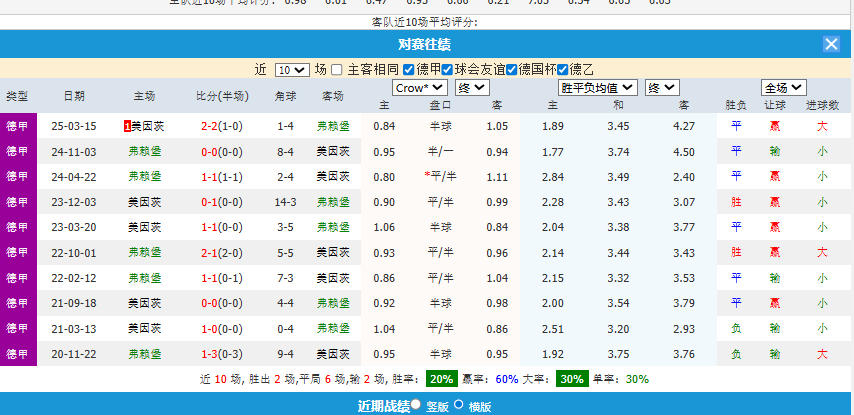Screen dimensions: 854x415
Task: Click the 近期战绩 section header
Action: pos(382,405)
